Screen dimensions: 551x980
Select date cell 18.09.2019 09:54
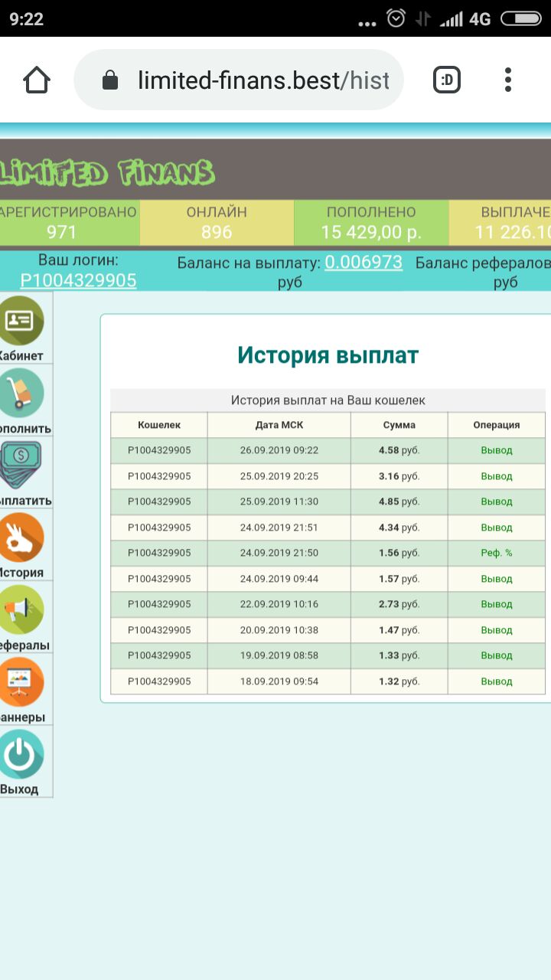[x=279, y=681]
